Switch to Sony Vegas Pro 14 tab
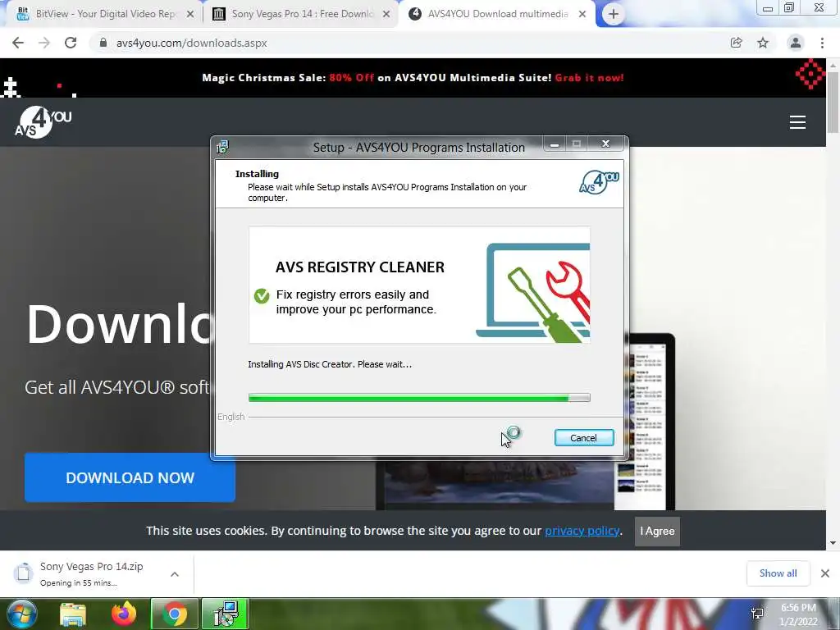840x630 pixels. (x=301, y=14)
